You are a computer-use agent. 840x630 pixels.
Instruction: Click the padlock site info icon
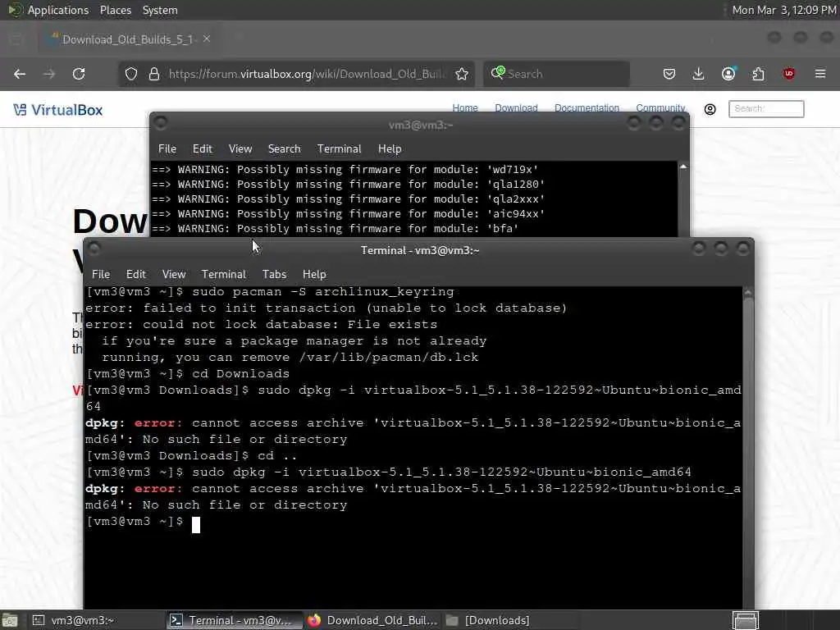pyautogui.click(x=154, y=74)
